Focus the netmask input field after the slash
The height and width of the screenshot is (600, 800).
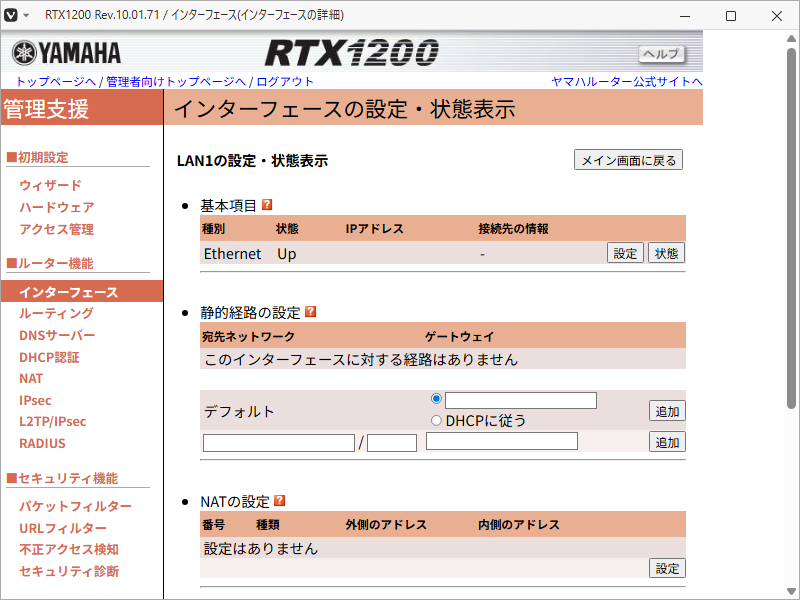(392, 442)
